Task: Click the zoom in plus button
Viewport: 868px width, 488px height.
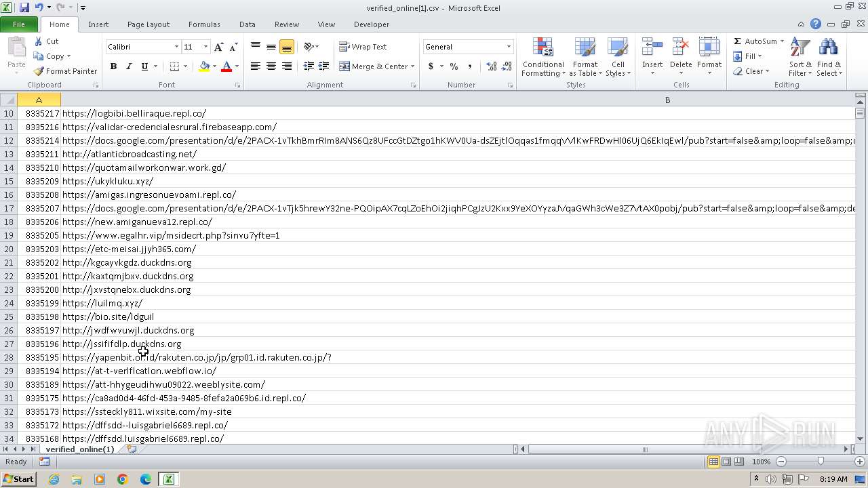Action: [x=860, y=462]
